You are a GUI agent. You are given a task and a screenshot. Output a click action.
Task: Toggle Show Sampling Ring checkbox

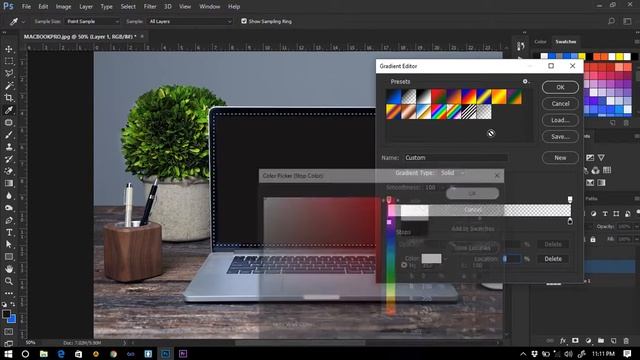click(x=244, y=21)
